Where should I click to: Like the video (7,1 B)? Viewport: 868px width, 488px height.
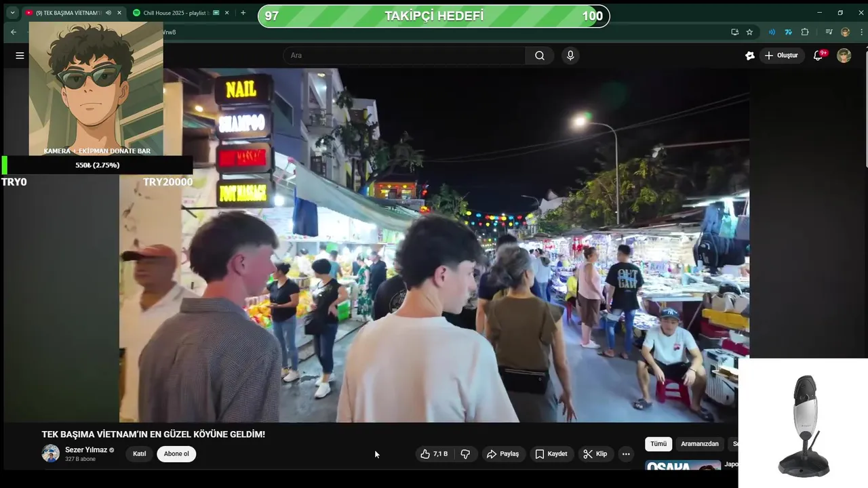coord(433,454)
